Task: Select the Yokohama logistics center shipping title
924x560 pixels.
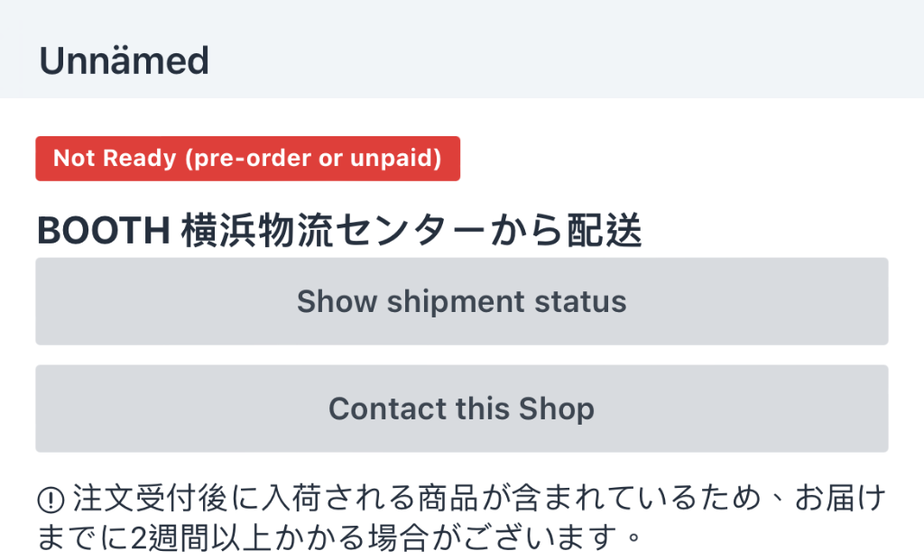Action: (339, 230)
